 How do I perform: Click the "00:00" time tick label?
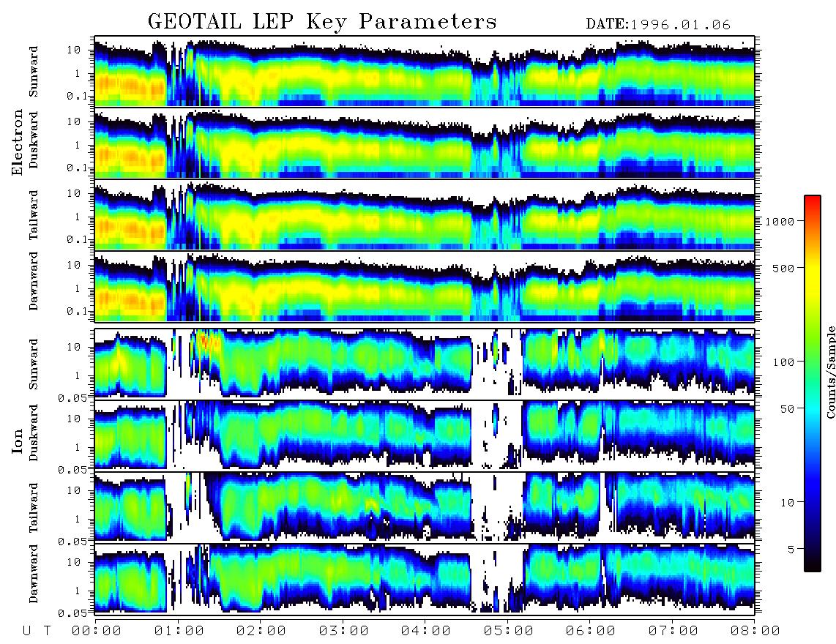click(97, 631)
